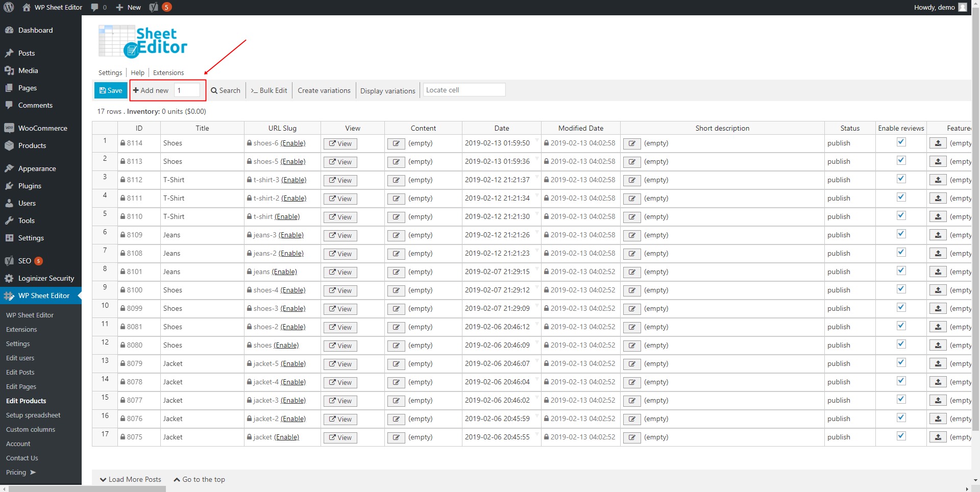
Task: Toggle Enable reviews for Jacket 8075
Action: (901, 436)
